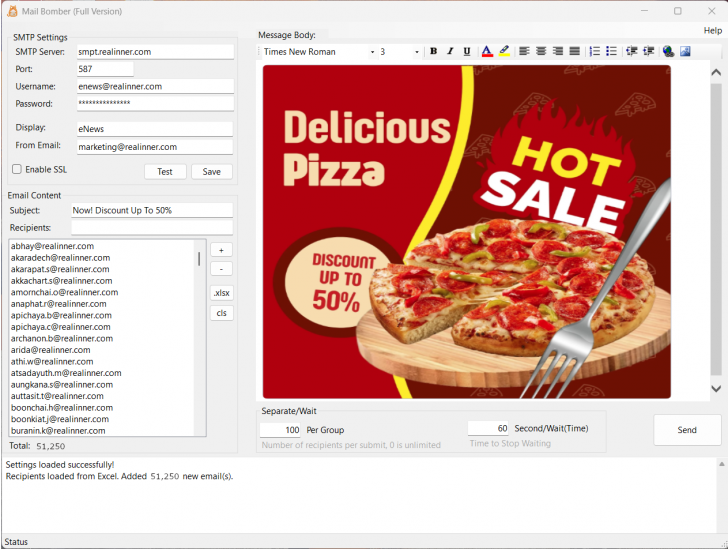Align message text left
The width and height of the screenshot is (728, 549).
[524, 51]
